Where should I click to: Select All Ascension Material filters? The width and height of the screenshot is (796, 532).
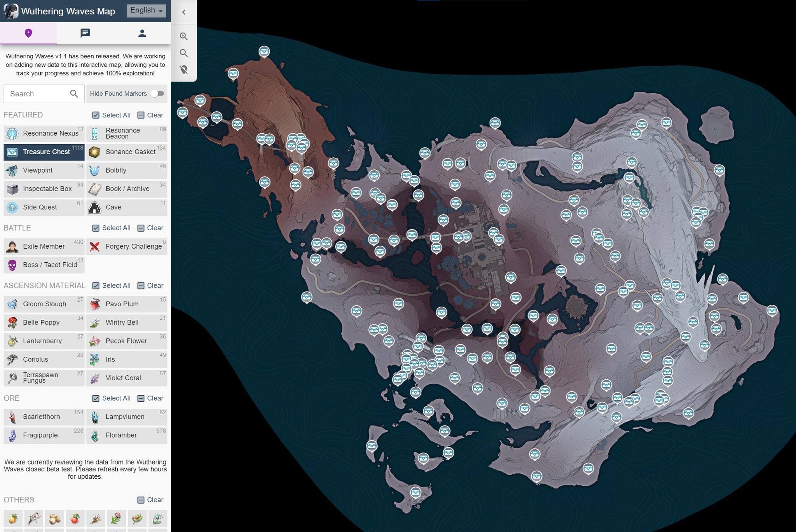(112, 286)
